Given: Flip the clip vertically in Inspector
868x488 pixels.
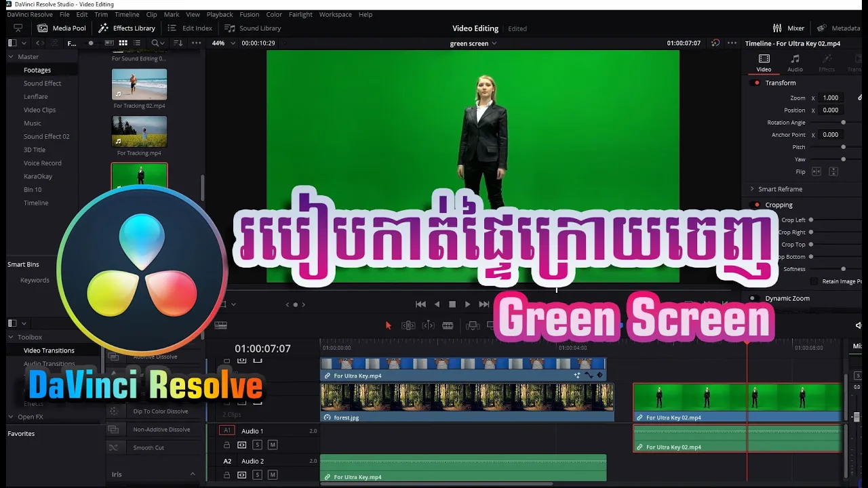Looking at the screenshot, I should 833,171.
